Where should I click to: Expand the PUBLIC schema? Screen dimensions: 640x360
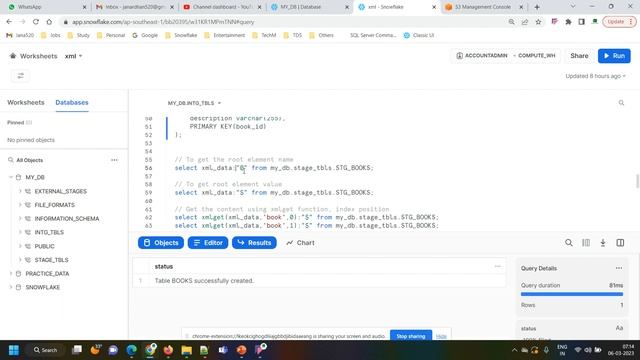click(x=20, y=246)
